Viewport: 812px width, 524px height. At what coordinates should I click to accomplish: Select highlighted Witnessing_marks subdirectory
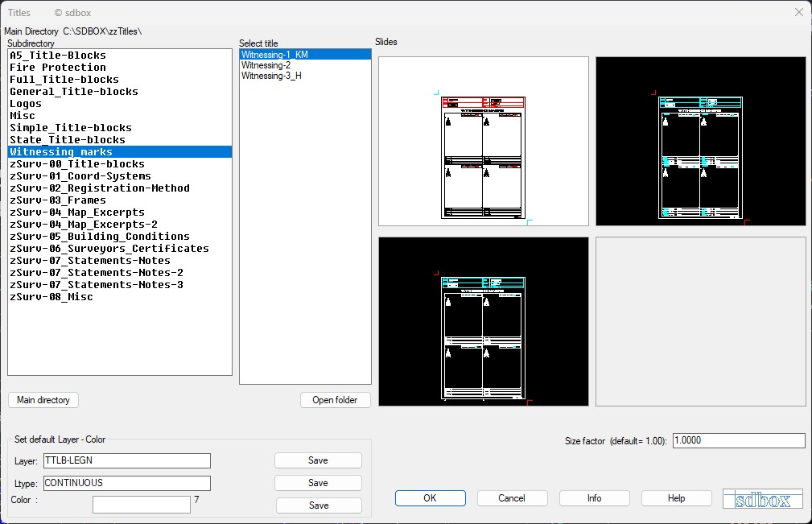click(120, 152)
